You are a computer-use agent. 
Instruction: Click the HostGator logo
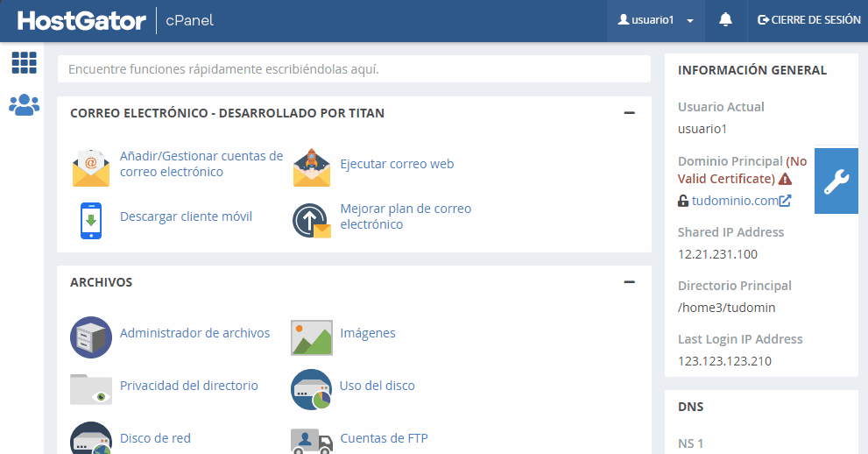(x=82, y=20)
